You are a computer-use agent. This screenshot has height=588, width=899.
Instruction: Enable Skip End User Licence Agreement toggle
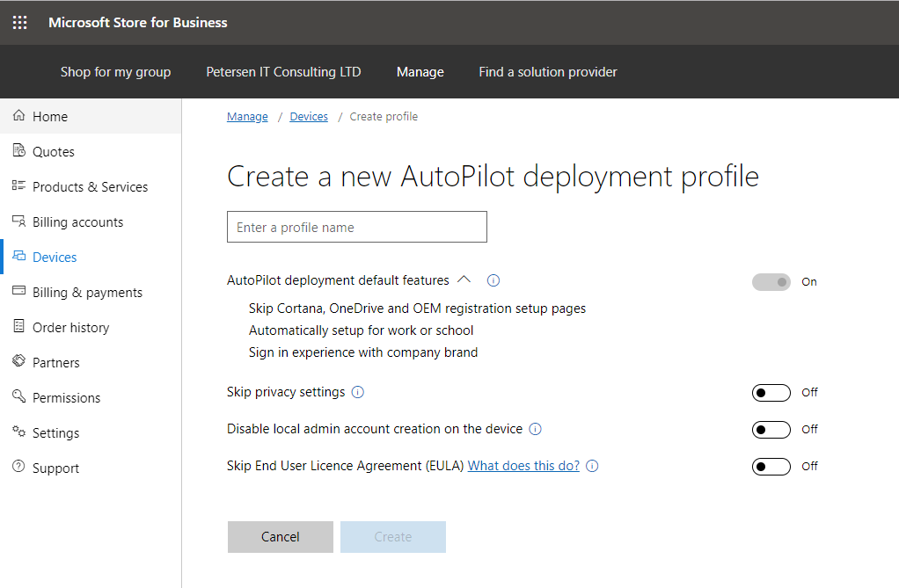771,467
